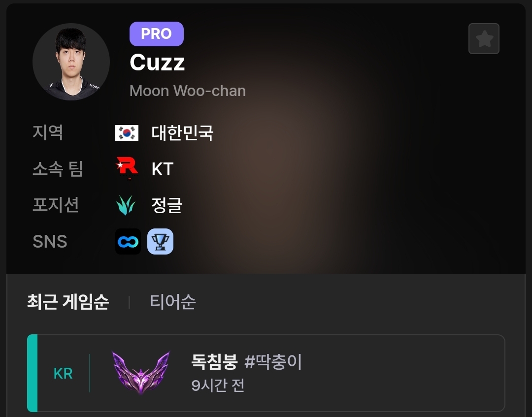Image resolution: width=532 pixels, height=417 pixels.
Task: Click the 정글 position label
Action: (x=166, y=205)
